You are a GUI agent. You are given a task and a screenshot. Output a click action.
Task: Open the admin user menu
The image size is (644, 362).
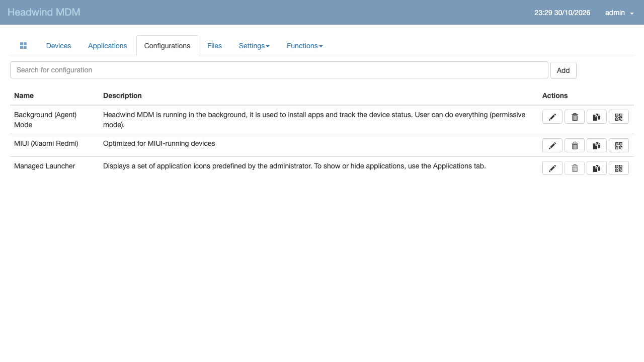pyautogui.click(x=619, y=13)
